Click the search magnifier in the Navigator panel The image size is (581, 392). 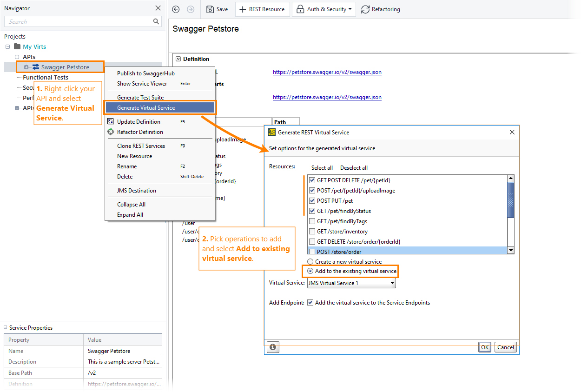coord(156,21)
